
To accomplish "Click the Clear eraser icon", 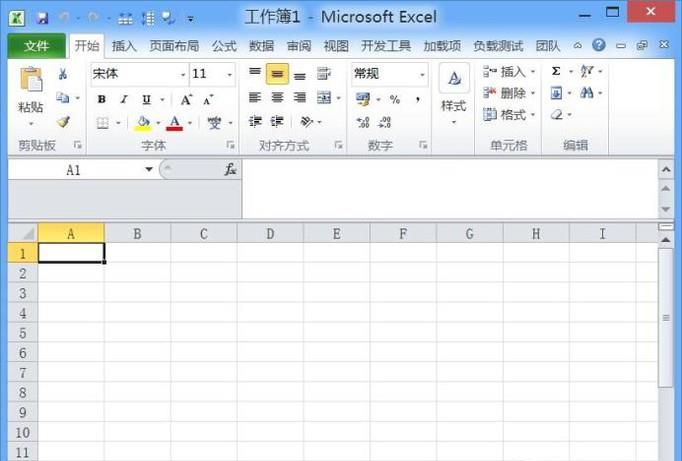I will (x=557, y=115).
